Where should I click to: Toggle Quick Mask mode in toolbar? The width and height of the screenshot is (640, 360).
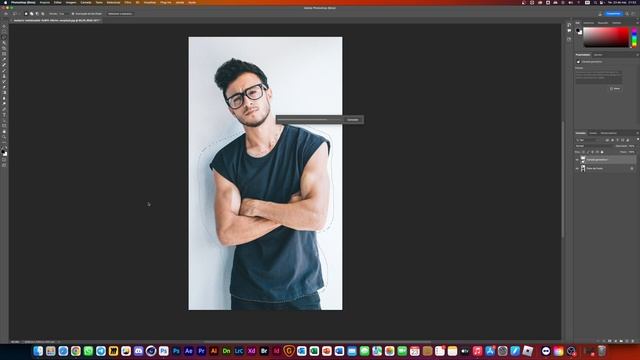(4, 160)
